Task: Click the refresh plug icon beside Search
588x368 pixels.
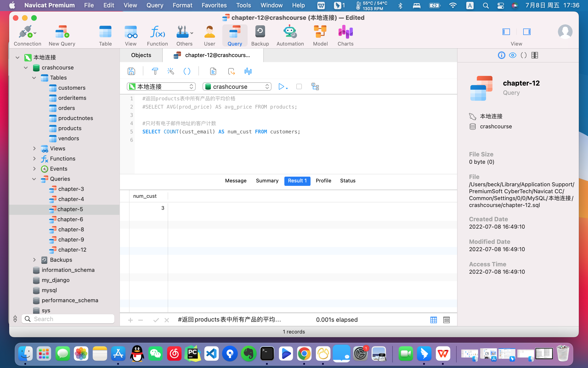Action: 15,319
